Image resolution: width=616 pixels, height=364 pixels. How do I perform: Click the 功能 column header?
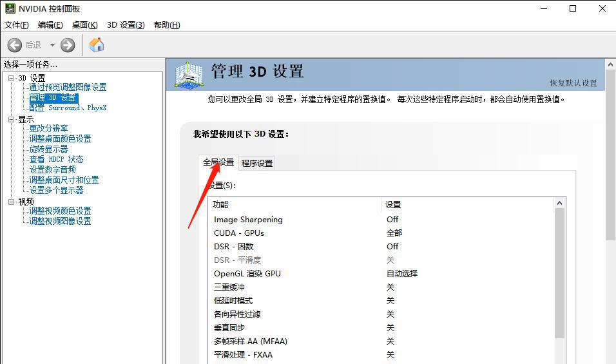point(295,205)
